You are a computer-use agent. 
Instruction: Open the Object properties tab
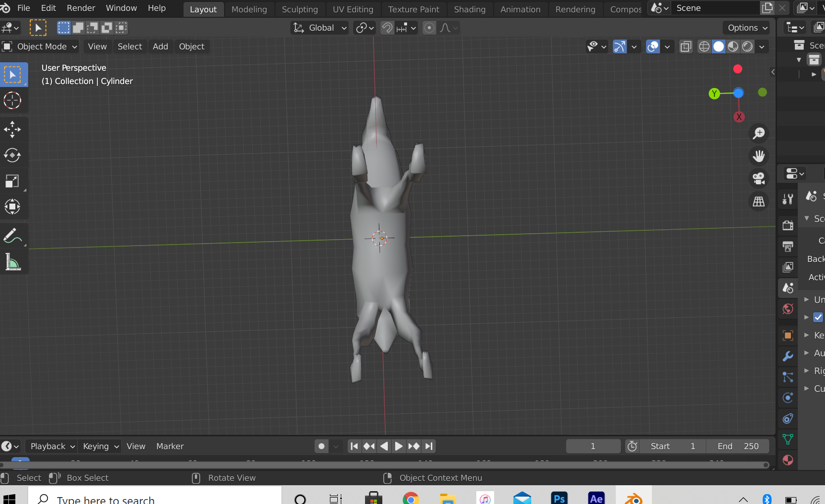click(x=788, y=336)
